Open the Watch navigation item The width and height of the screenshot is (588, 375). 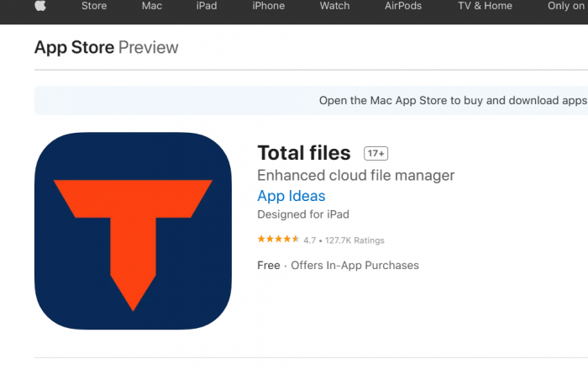[x=334, y=6]
